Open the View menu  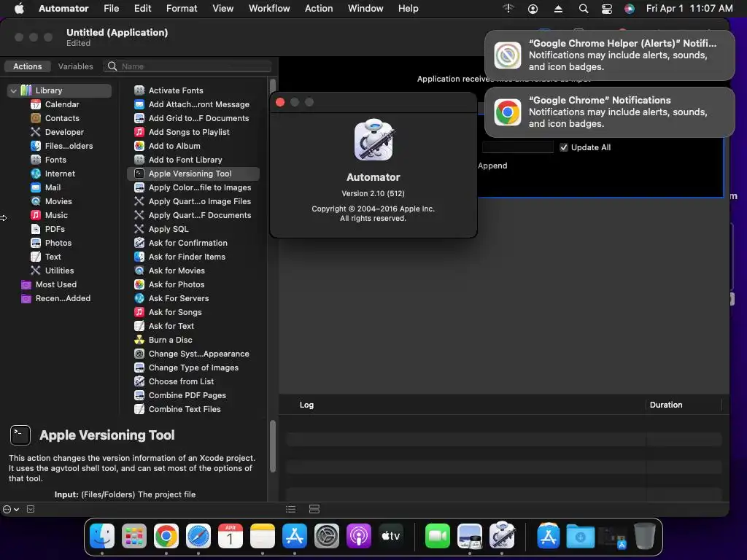click(223, 8)
